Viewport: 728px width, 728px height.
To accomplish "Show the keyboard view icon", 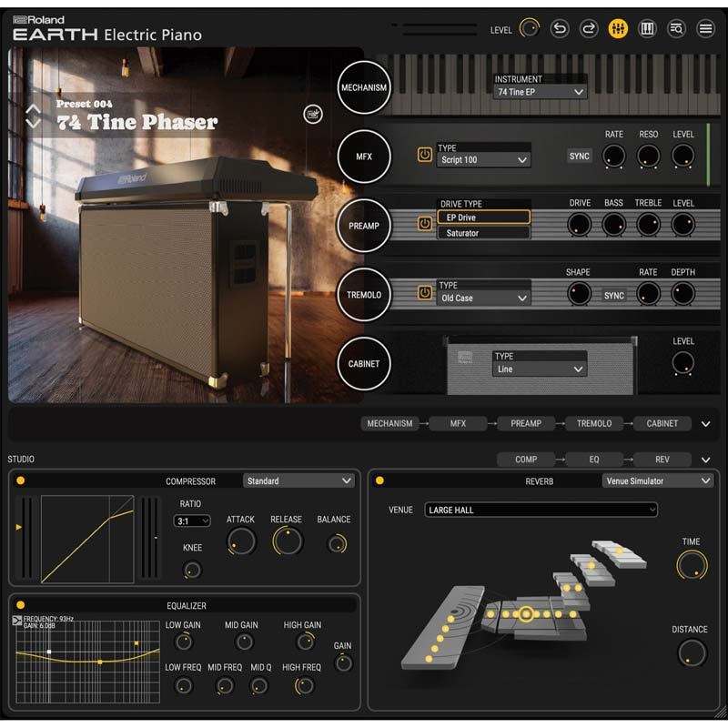I will [x=647, y=29].
